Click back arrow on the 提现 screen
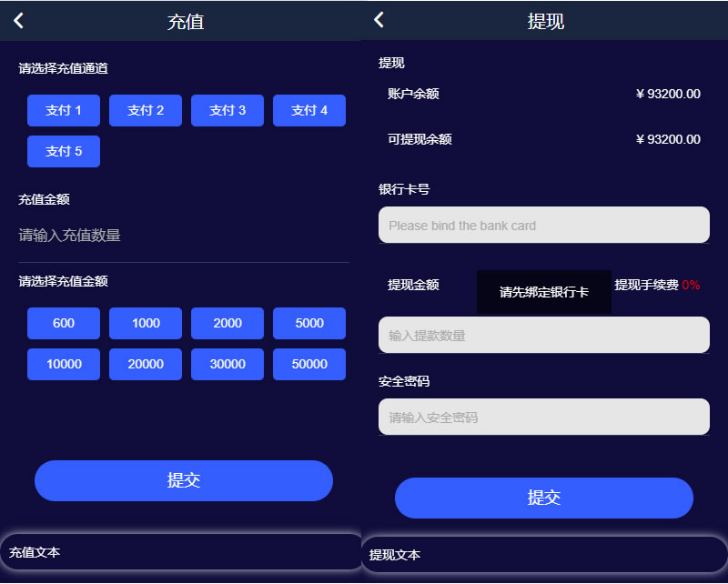The height and width of the screenshot is (584, 728). click(379, 20)
